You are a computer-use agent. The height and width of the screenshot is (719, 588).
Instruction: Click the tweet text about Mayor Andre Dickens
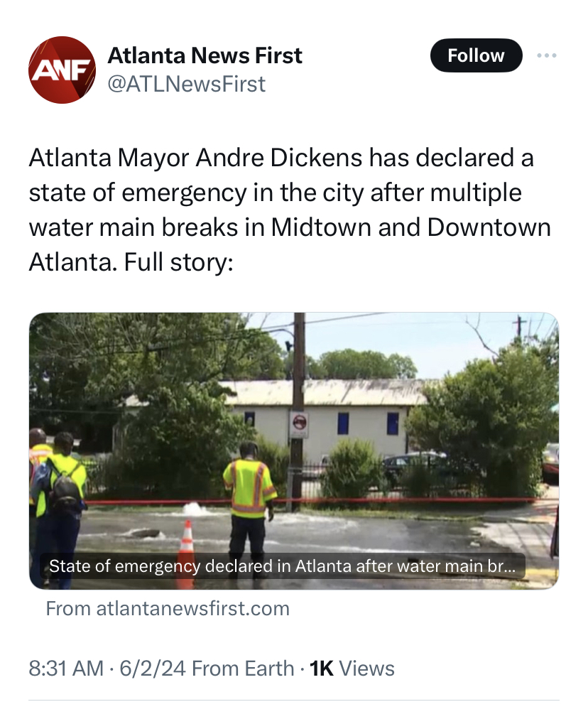click(290, 210)
